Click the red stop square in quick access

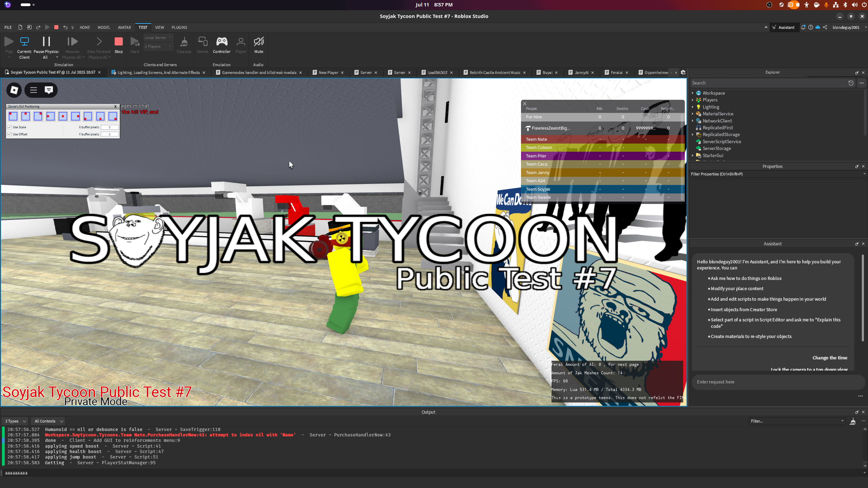56,27
